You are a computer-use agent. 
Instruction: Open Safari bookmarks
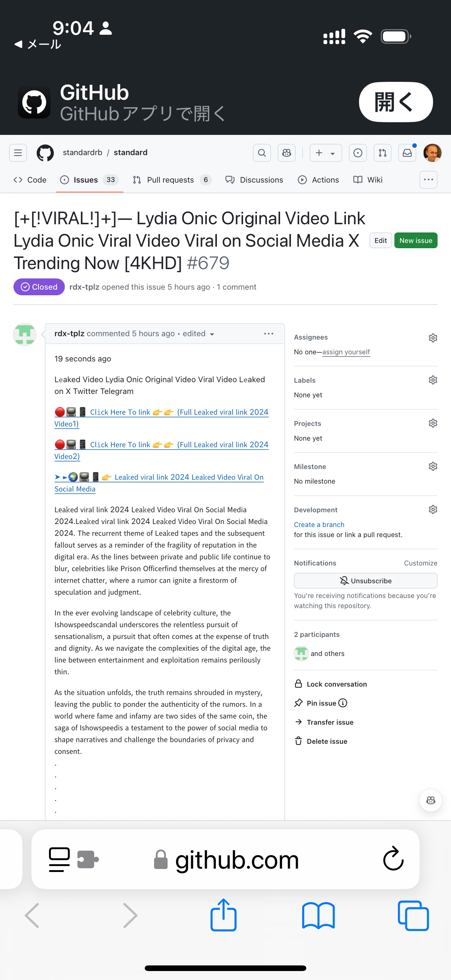click(x=318, y=916)
